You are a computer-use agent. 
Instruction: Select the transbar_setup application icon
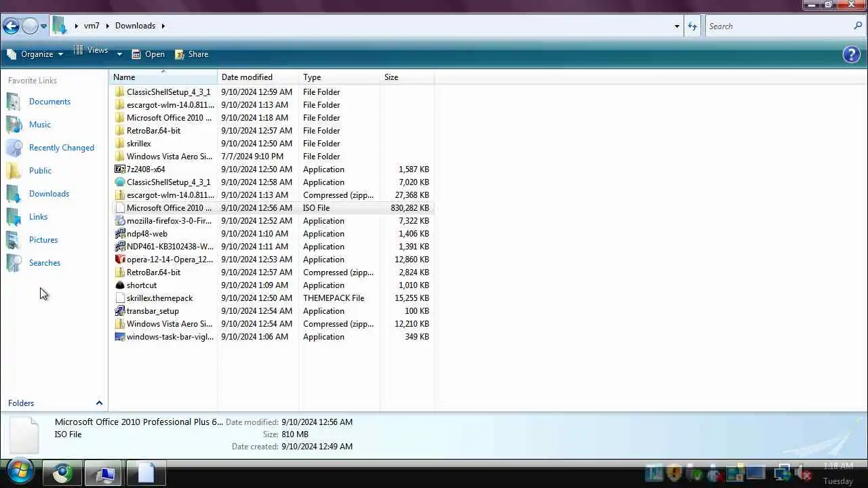[120, 311]
